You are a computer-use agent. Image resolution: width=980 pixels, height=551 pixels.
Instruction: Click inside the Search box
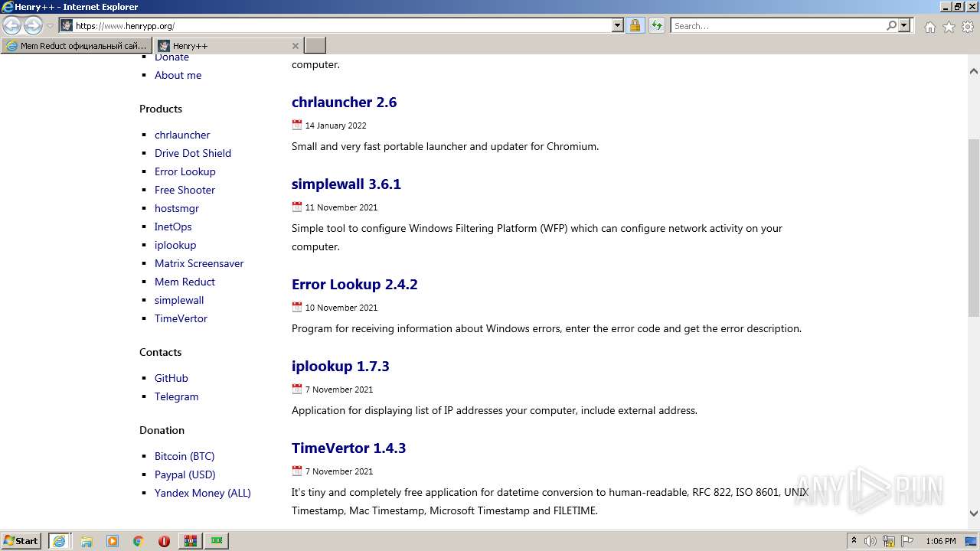pyautogui.click(x=778, y=26)
